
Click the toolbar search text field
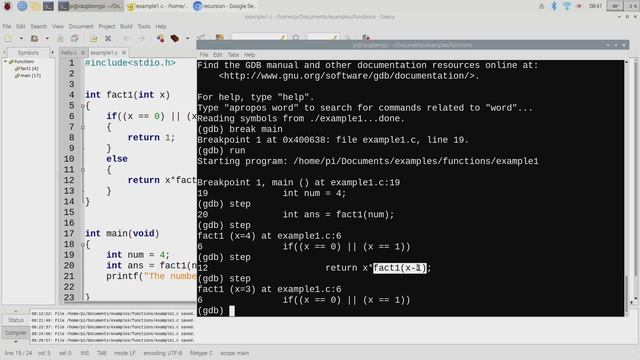pos(259,38)
